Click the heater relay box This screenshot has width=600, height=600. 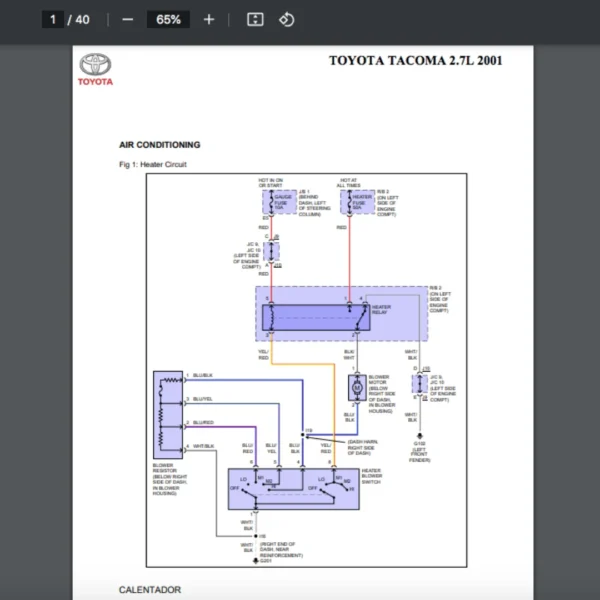[316, 318]
